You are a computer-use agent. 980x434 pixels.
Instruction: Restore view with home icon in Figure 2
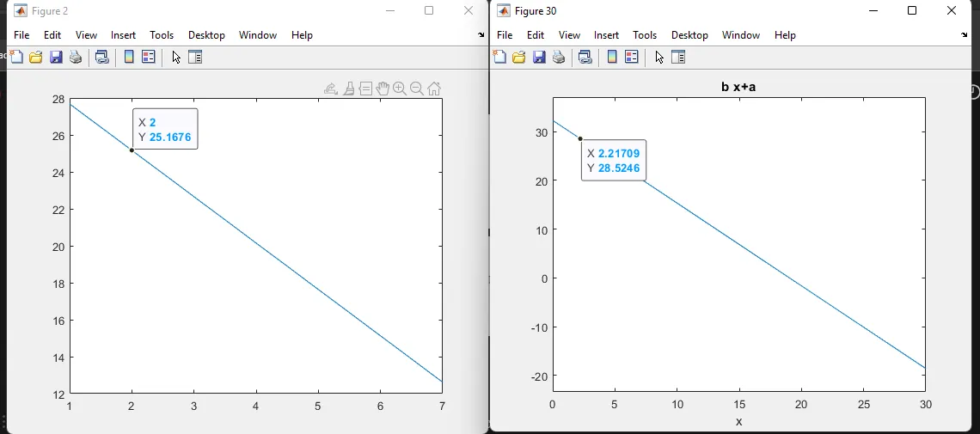pyautogui.click(x=434, y=89)
